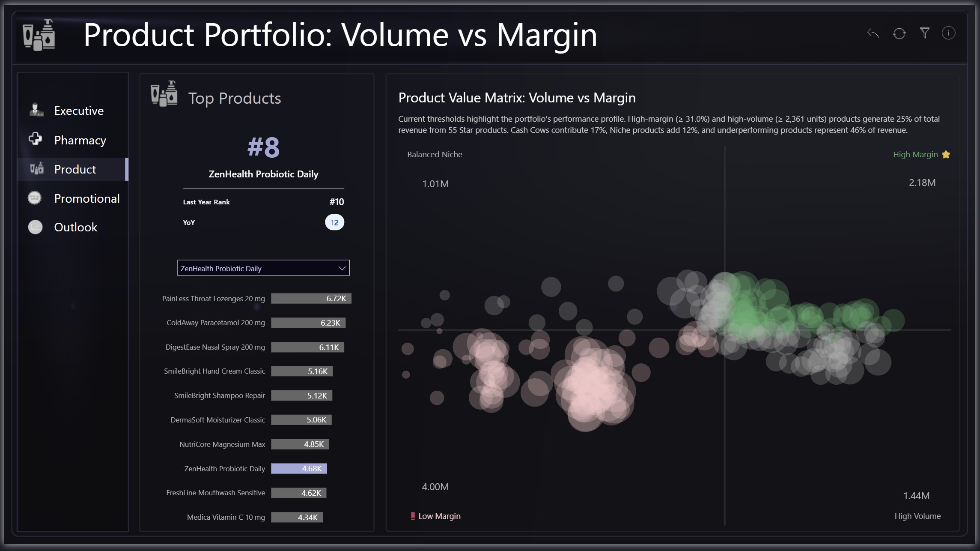Select the Medica Vitamin C 4.34K bar
The image size is (980, 551).
(x=297, y=517)
